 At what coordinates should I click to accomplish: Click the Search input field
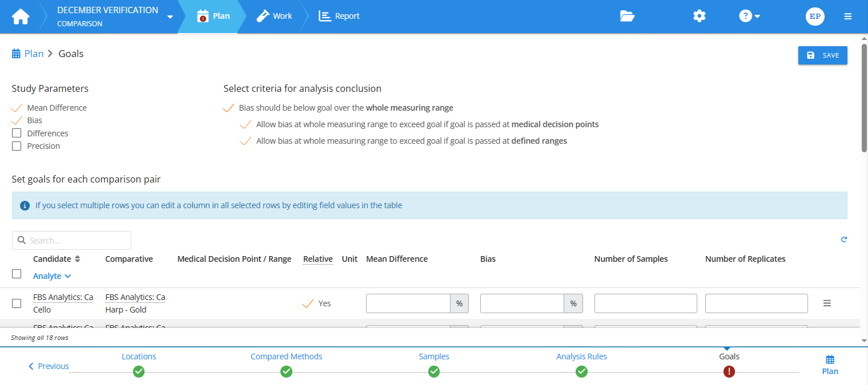[72, 240]
